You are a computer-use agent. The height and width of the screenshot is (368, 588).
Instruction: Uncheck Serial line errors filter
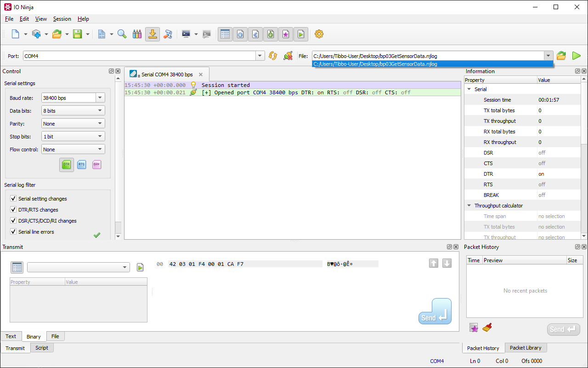pos(13,232)
